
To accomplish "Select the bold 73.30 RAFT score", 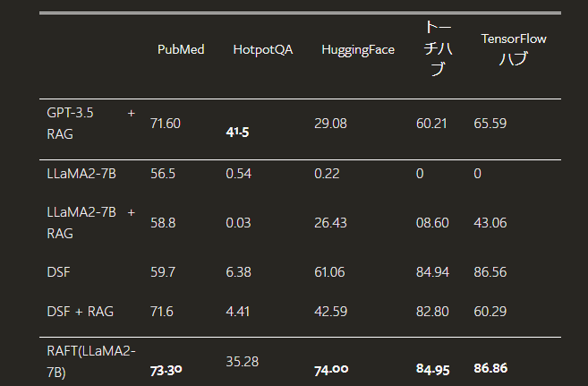I will coord(167,369).
